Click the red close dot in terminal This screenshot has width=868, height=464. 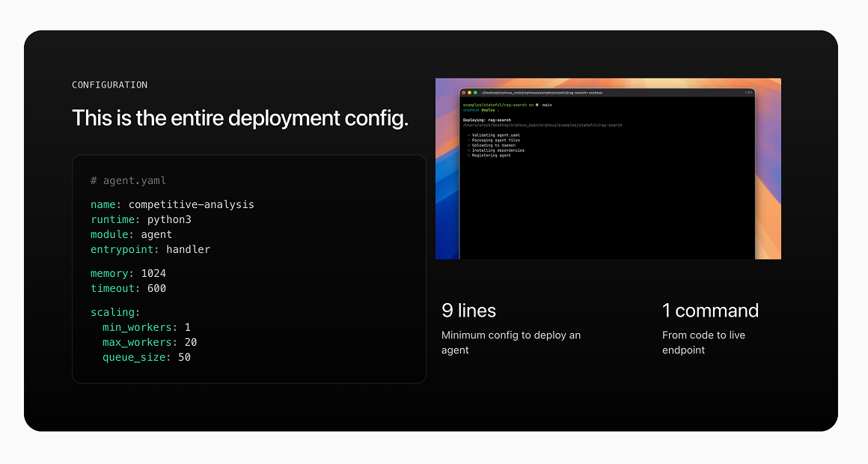[x=464, y=93]
